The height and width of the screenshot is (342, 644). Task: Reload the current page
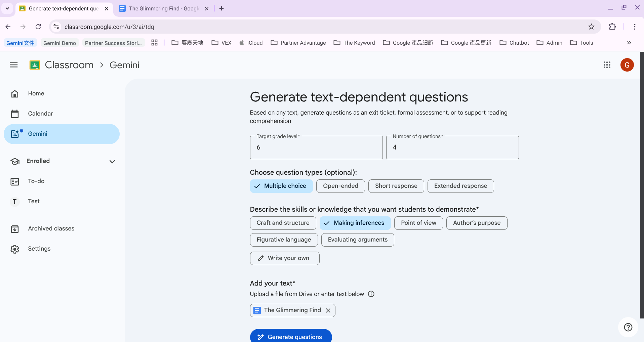pos(38,27)
